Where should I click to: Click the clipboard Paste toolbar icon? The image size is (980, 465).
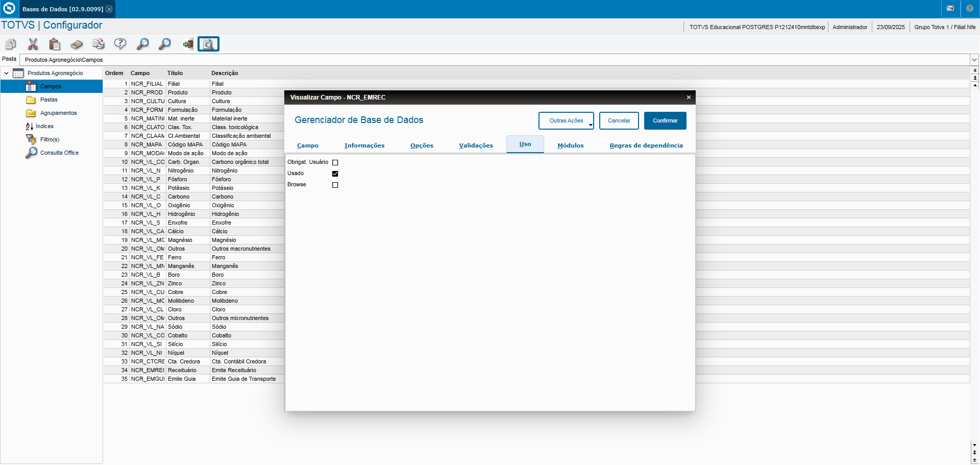55,44
